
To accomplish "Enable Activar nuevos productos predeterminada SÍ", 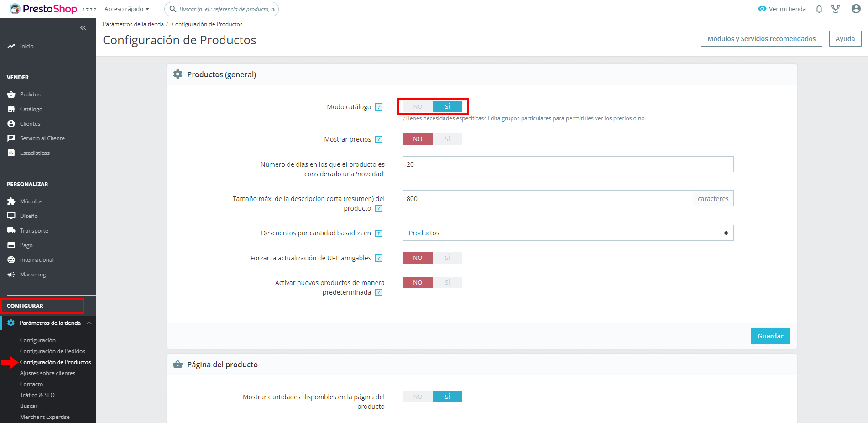I will coord(447,283).
